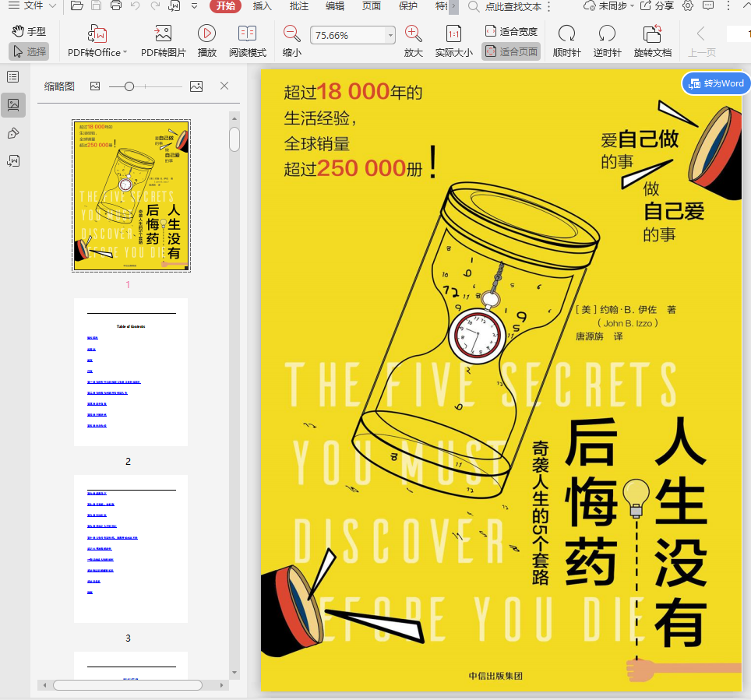The image size is (751, 700).
Task: Expand the 75.66% zoom level dropdown
Action: click(390, 36)
